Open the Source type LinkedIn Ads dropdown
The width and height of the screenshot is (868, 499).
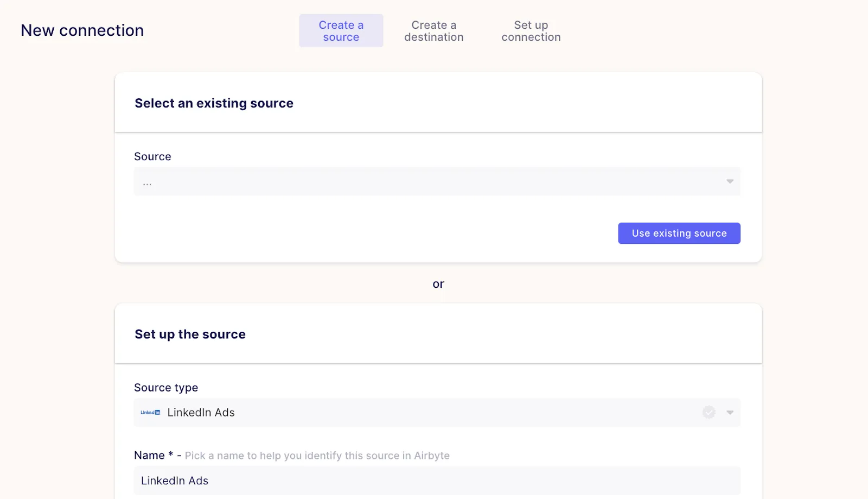437,413
